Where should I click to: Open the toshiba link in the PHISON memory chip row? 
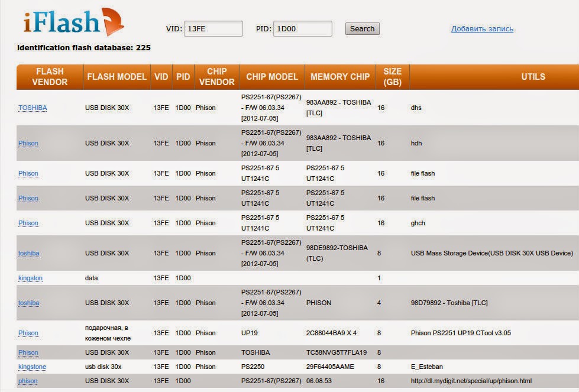click(28, 303)
